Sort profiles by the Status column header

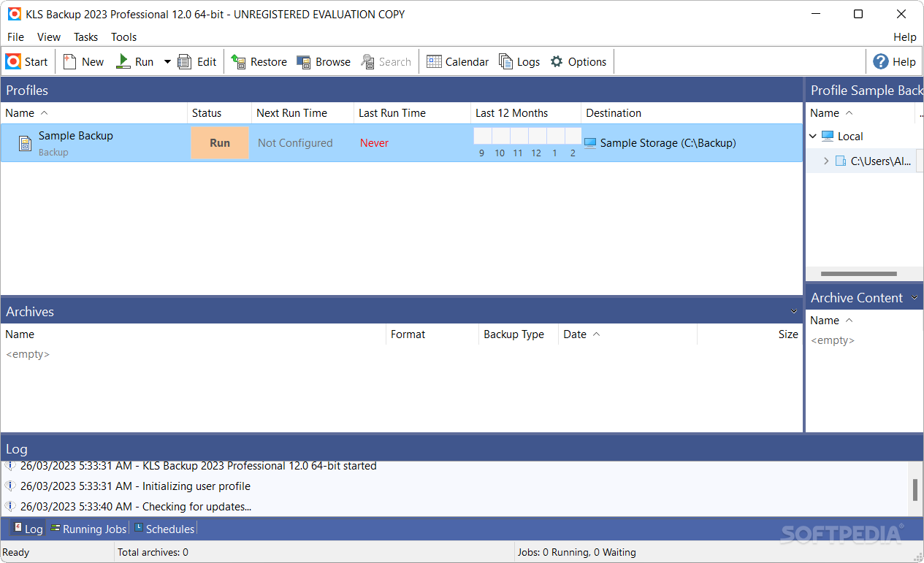click(x=219, y=113)
